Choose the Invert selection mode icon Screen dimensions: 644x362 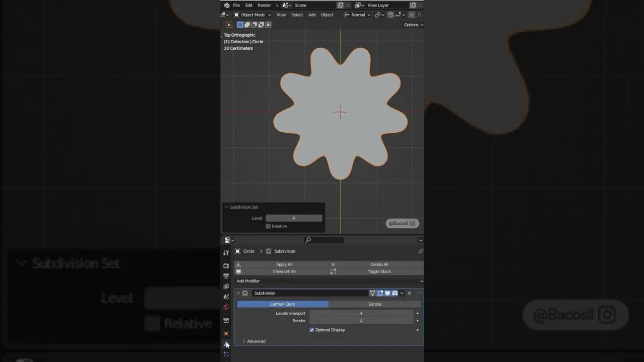coord(261,25)
